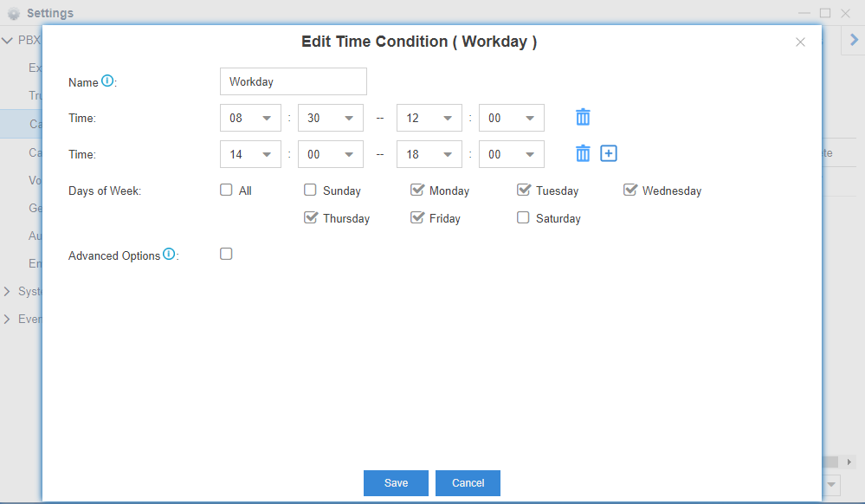Toggle the All days checkbox
Screen dimensions: 865x504
tap(226, 191)
